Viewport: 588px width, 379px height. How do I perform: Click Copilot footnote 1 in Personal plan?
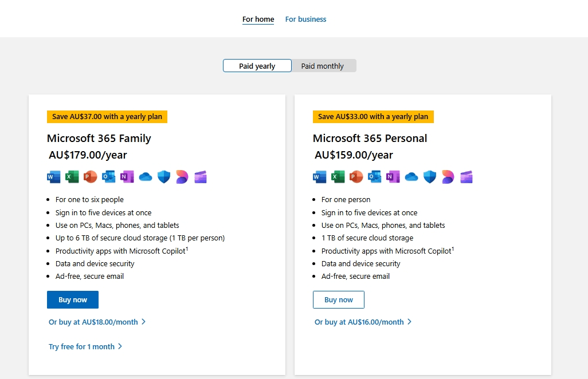(453, 248)
